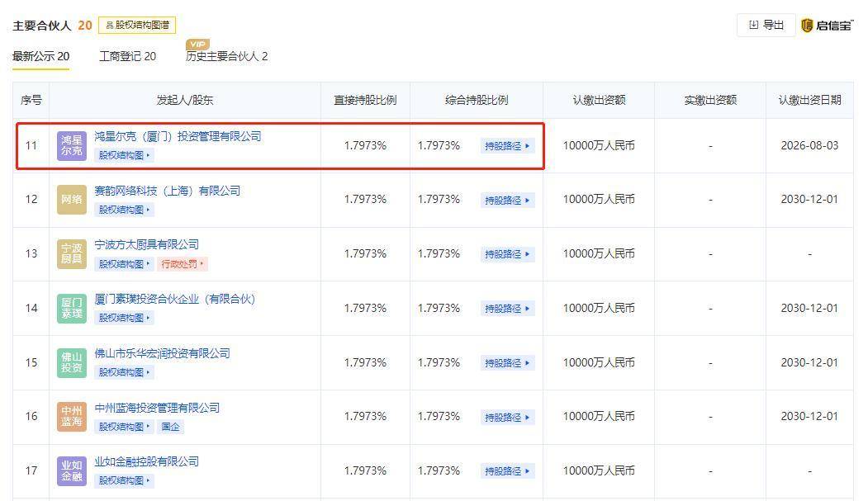
Task: Switch to the 最新公示 20 tab
Action: [x=41, y=56]
